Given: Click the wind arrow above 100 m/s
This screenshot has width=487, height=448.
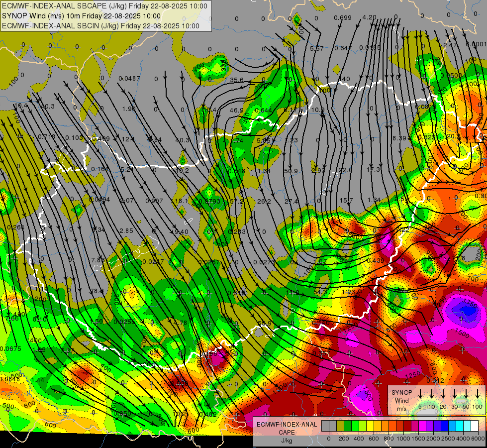Looking at the screenshot, I should (x=478, y=394).
